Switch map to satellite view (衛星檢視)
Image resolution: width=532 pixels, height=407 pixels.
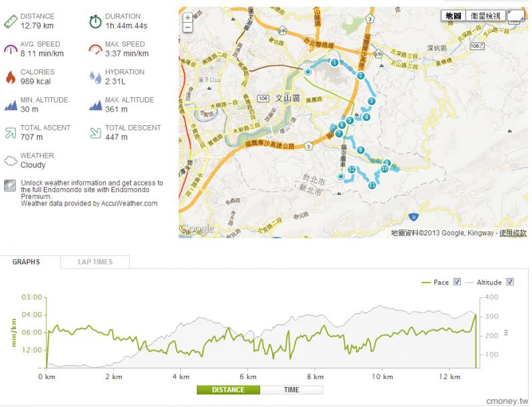pos(487,15)
